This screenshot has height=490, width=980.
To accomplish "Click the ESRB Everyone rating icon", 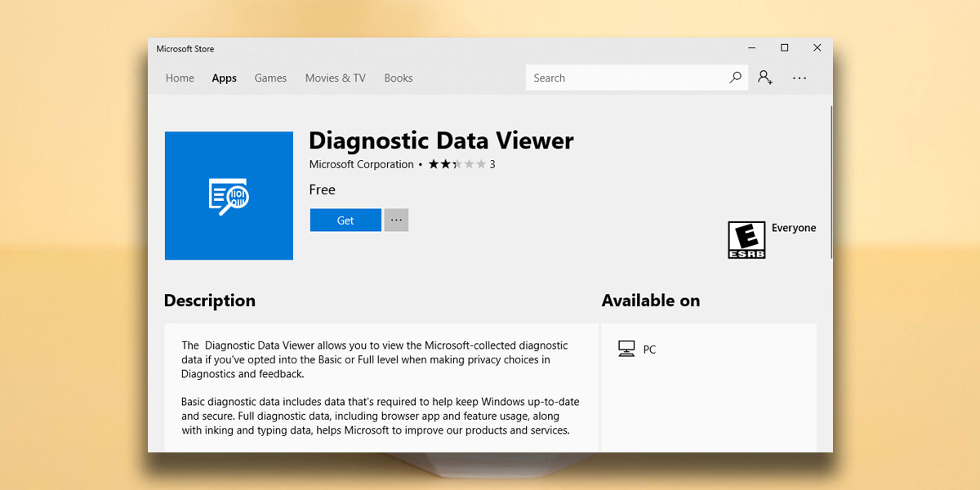I will tap(746, 239).
